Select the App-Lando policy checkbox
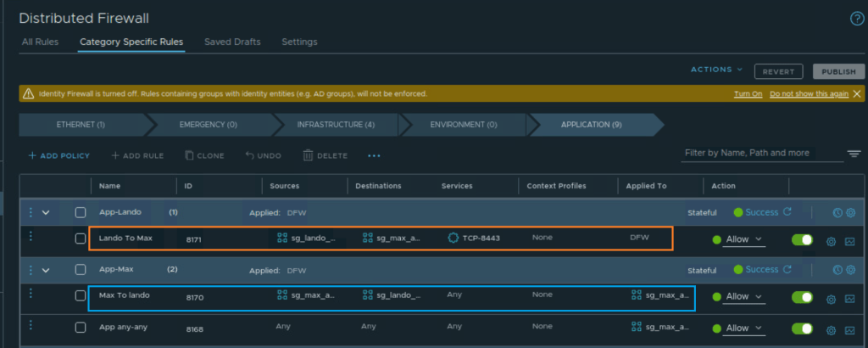 click(81, 212)
